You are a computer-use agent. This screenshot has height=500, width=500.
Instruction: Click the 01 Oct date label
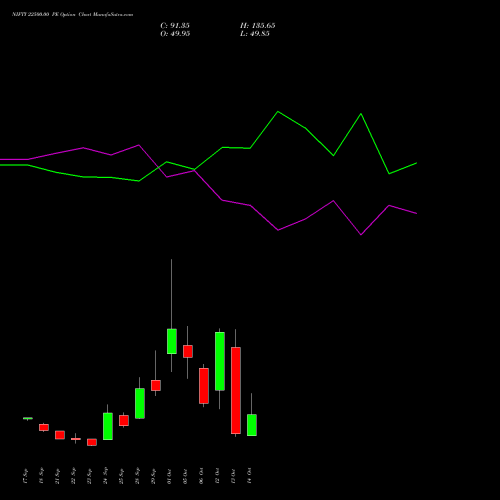tap(169, 476)
